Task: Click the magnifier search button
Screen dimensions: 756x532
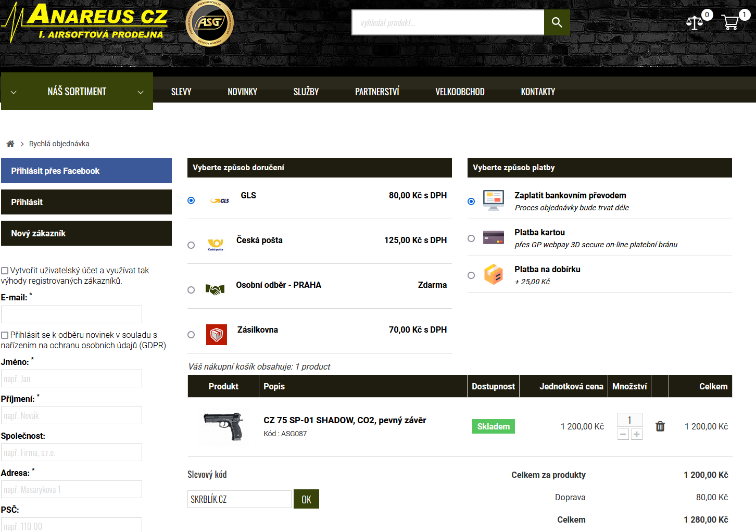Action: (557, 22)
